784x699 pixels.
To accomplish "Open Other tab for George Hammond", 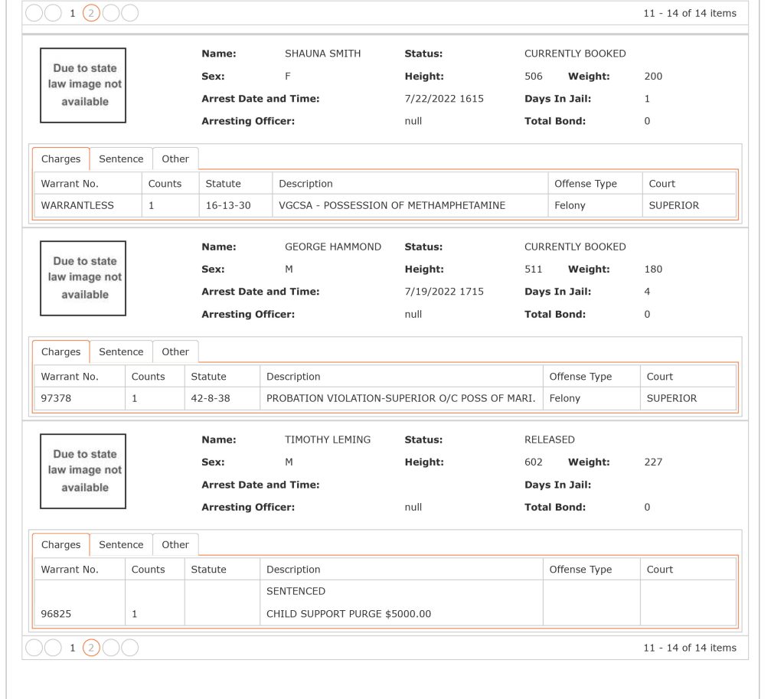I will pos(175,352).
